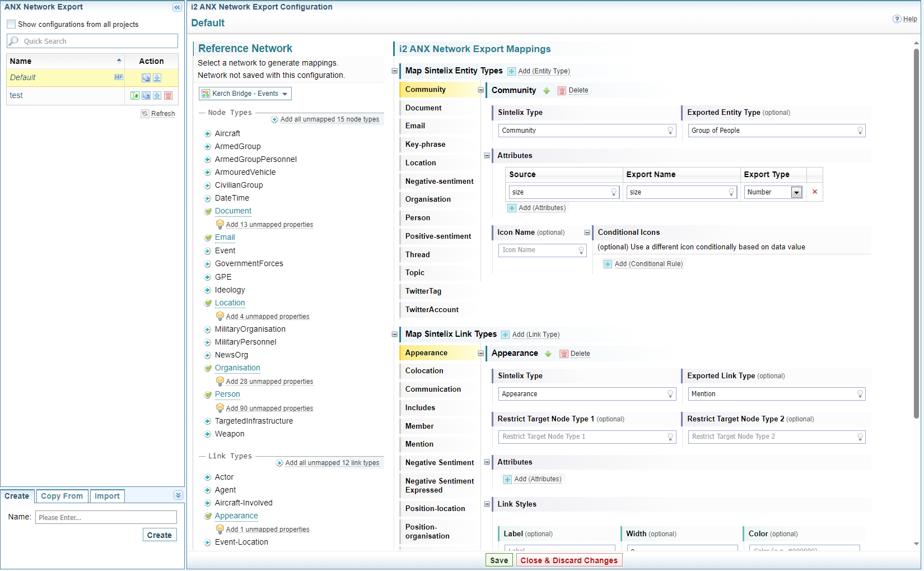Image resolution: width=924 pixels, height=571 pixels.
Task: Click the download icon in the Default row
Action: point(157,78)
